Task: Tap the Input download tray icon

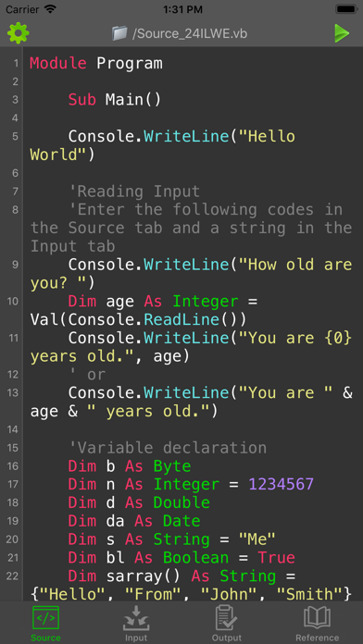Action: tap(136, 618)
